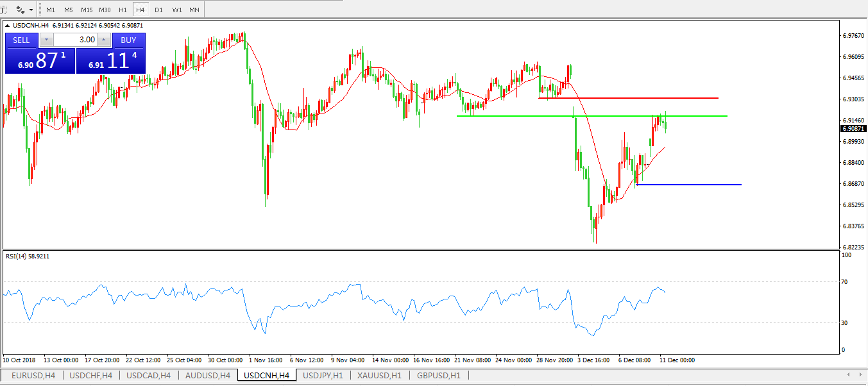
Task: Select the blue horizontal support line
Action: 693,185
